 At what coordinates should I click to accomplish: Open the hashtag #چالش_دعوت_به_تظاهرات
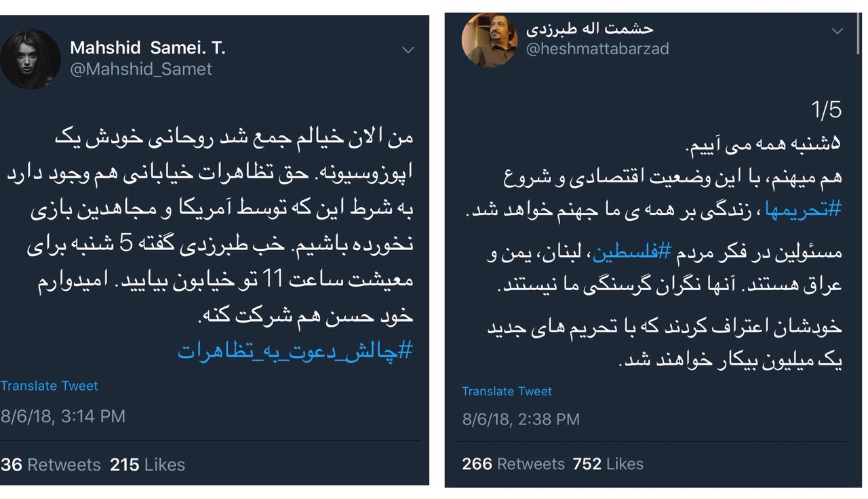pos(295,350)
